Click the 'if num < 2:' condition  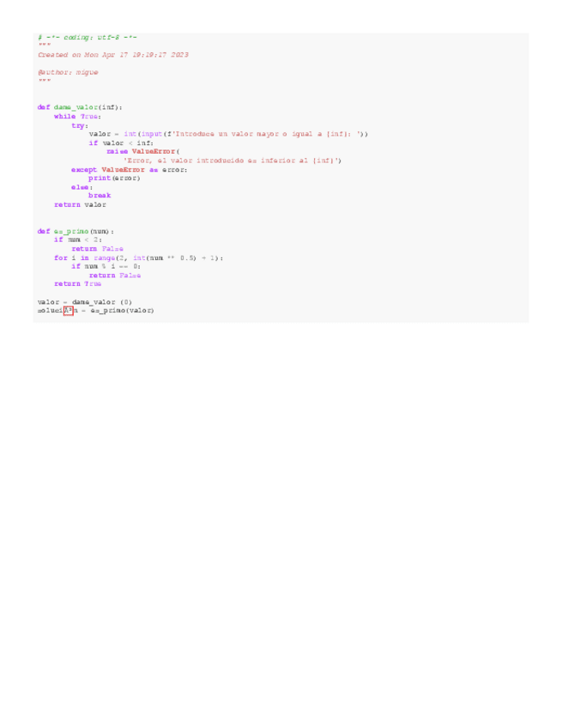point(78,240)
